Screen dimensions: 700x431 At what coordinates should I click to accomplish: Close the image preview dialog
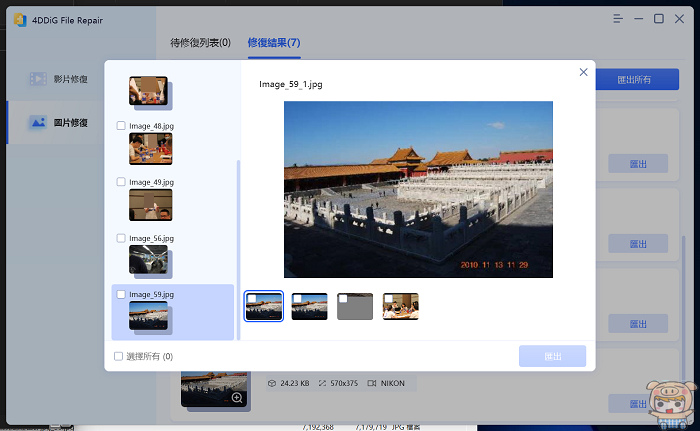(583, 72)
